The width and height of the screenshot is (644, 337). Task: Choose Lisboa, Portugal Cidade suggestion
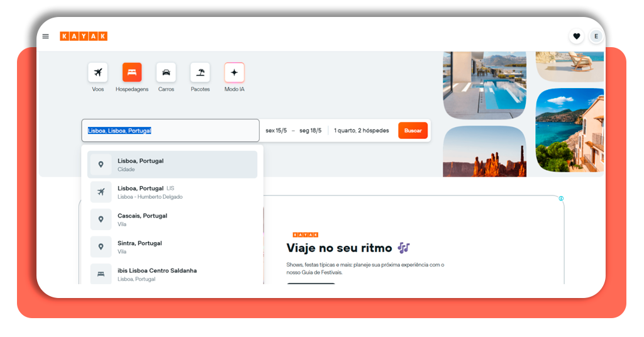tap(172, 165)
